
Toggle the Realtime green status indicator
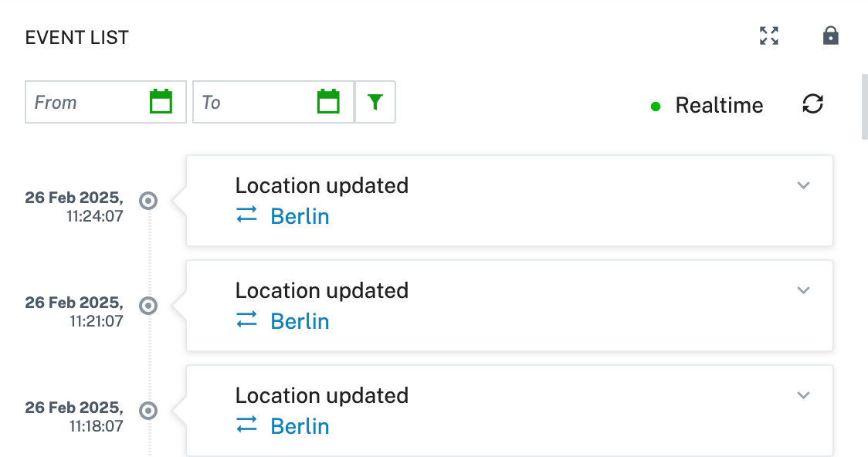pos(656,107)
